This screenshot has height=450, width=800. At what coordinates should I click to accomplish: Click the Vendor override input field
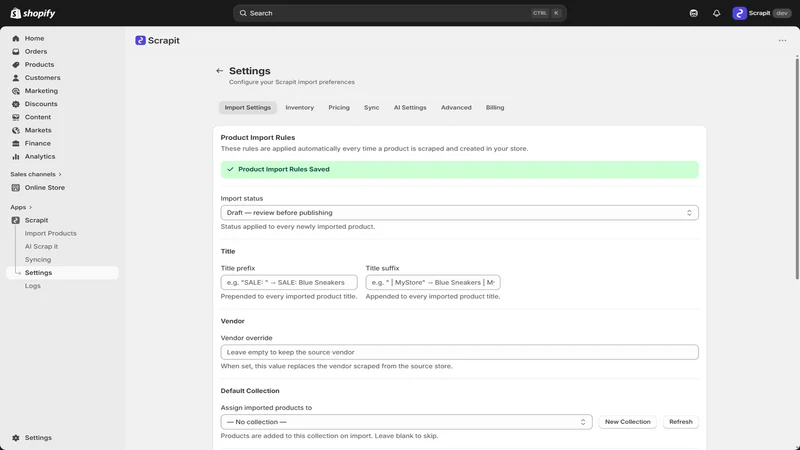coord(459,352)
